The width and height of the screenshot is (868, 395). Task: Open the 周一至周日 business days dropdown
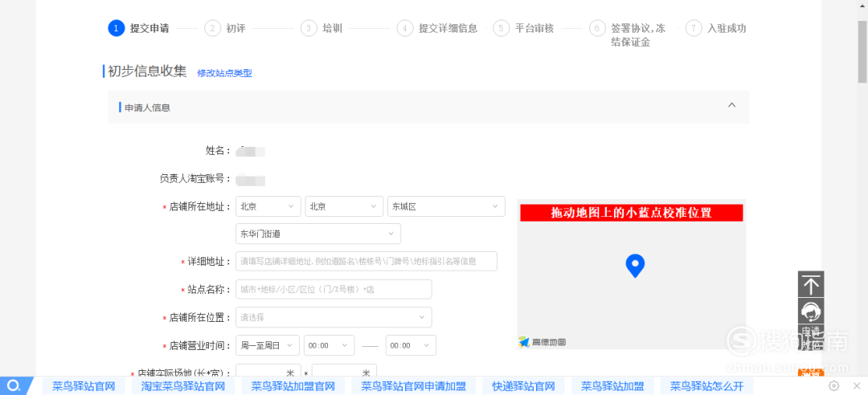pos(268,345)
